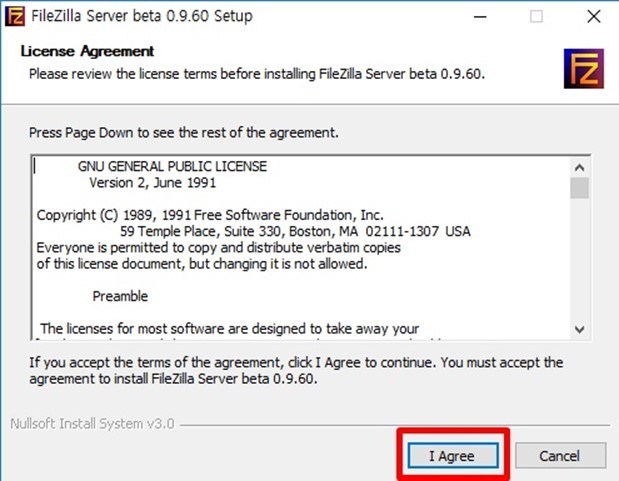Screen dimensions: 619x481
Task: Cancel the FileZilla Server setup
Action: 560,456
